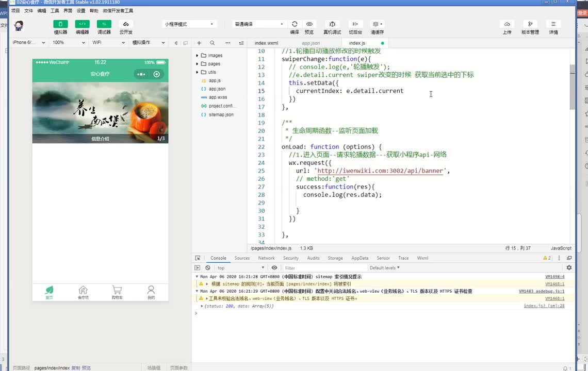
Task: Open app.json in file tree
Action: (217, 89)
